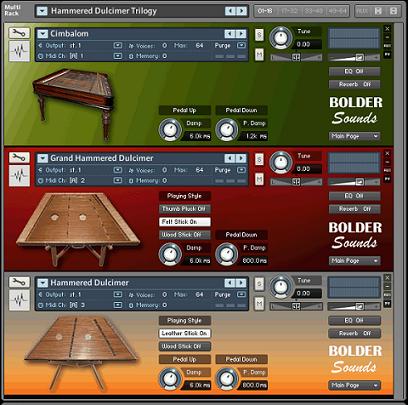The width and height of the screenshot is (408, 405).
Task: Select Felt Stick On playing style
Action: [185, 222]
